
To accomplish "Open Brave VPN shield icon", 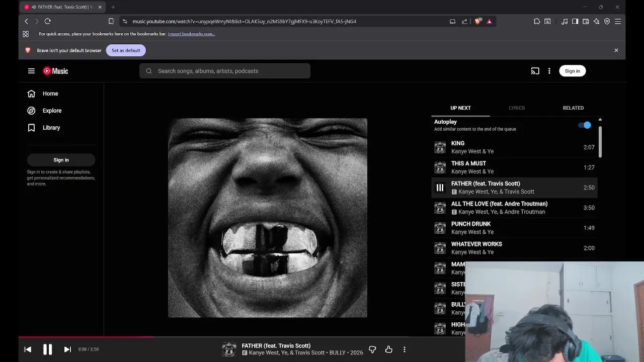I will click(607, 21).
